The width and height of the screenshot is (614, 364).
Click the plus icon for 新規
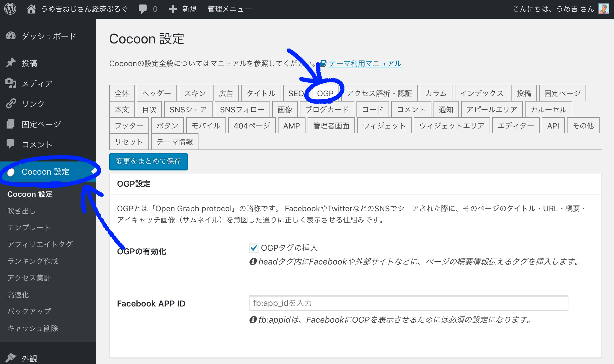pyautogui.click(x=173, y=9)
